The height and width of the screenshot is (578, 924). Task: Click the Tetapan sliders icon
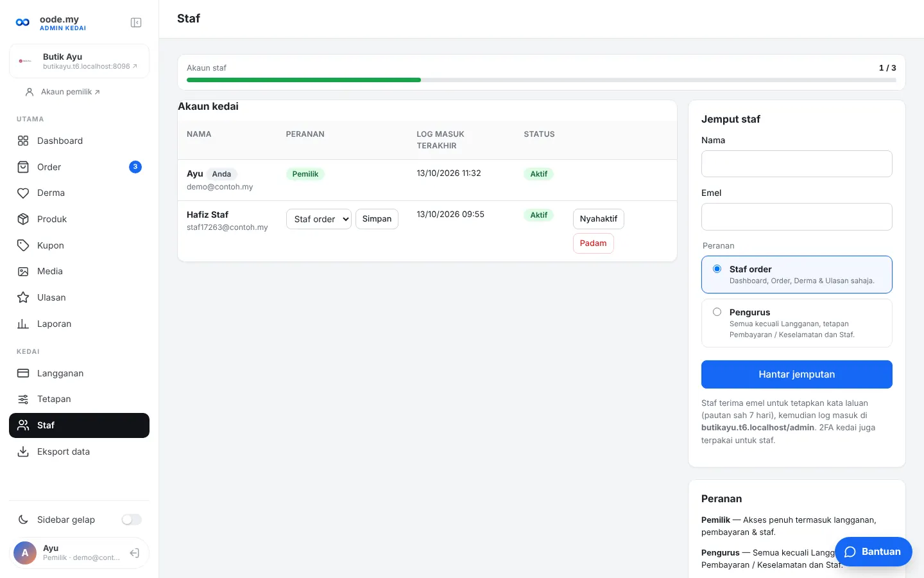coord(23,399)
